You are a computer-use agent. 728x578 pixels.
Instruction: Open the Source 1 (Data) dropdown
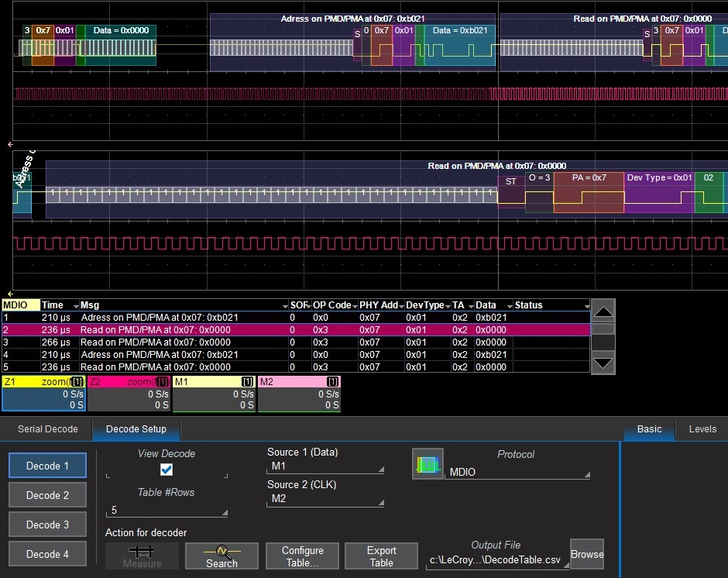325,467
